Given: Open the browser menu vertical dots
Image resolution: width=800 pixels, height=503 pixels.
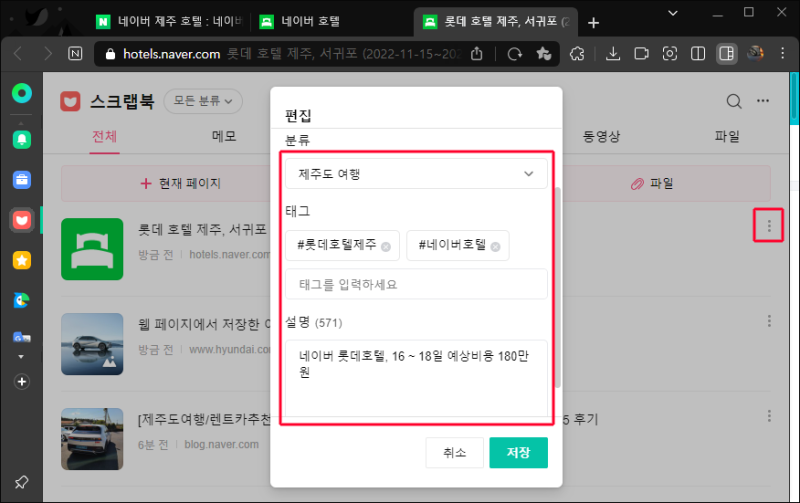Looking at the screenshot, I should pyautogui.click(x=783, y=54).
